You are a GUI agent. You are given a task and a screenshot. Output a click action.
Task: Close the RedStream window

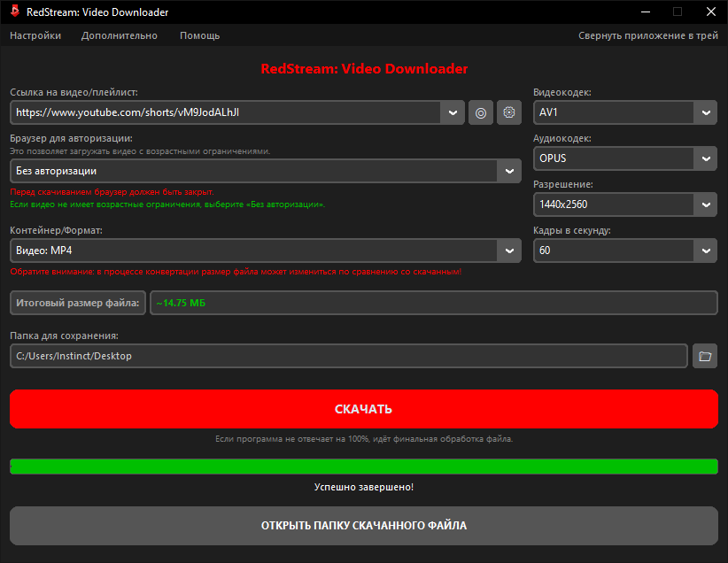pos(711,12)
